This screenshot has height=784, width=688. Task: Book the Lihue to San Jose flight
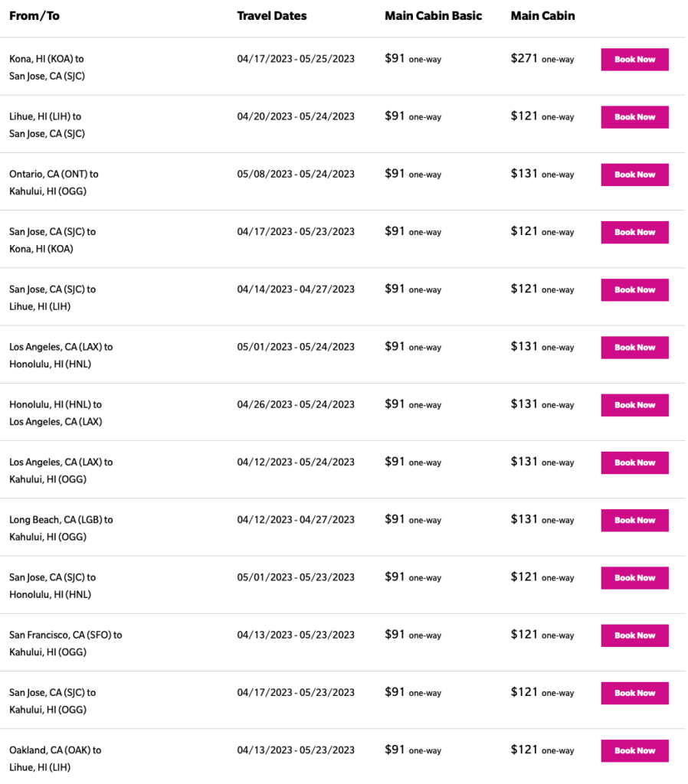(634, 117)
